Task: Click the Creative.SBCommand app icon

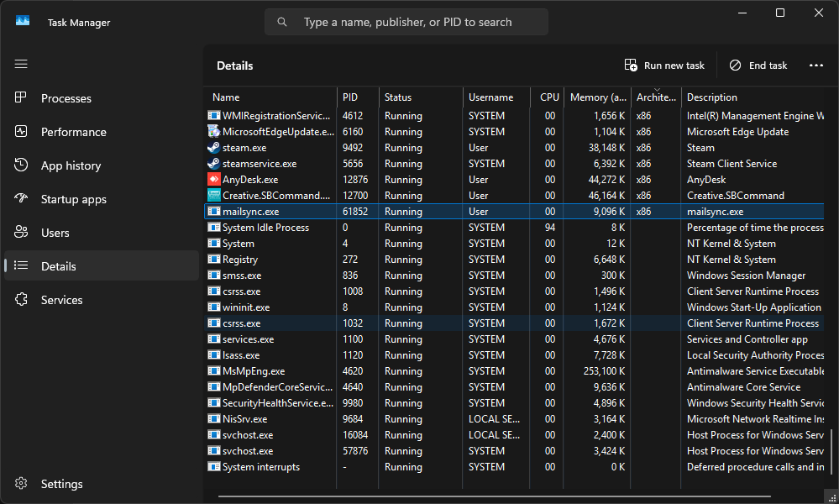Action: click(x=213, y=195)
